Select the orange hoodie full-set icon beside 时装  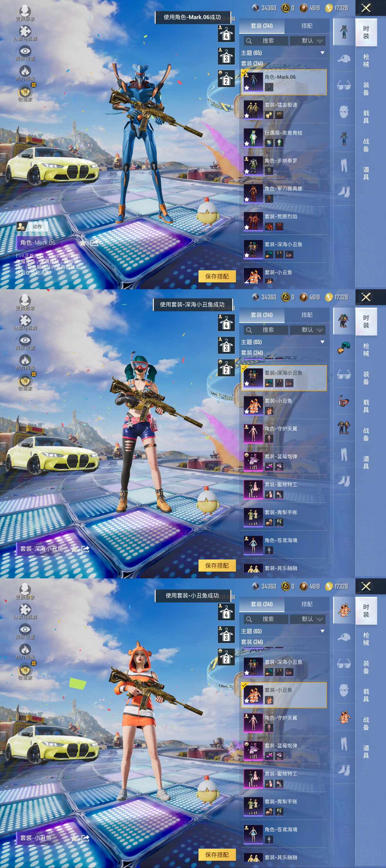tap(344, 610)
